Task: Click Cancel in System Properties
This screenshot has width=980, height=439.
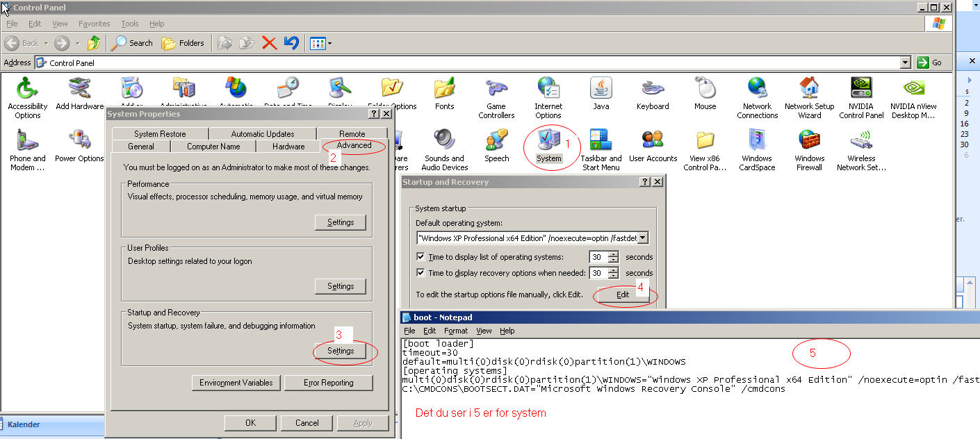Action: pos(307,423)
